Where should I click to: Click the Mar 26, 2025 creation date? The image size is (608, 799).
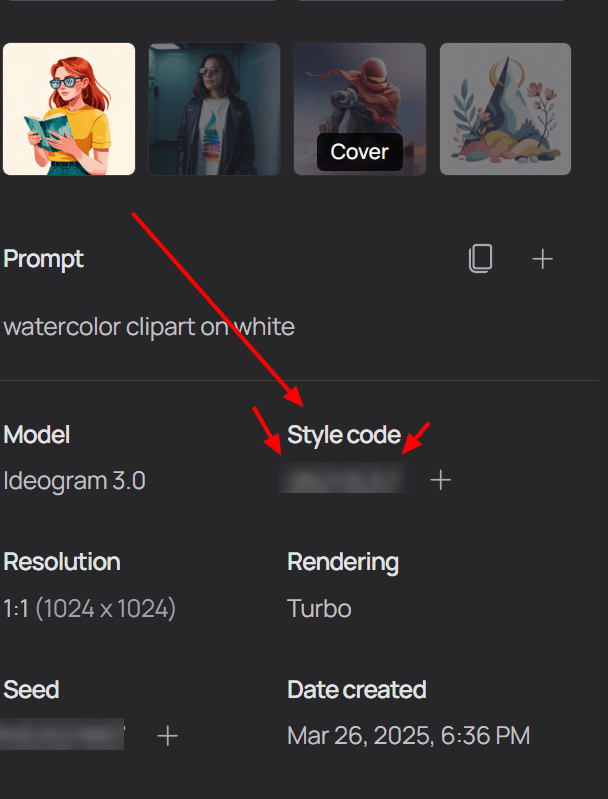408,737
